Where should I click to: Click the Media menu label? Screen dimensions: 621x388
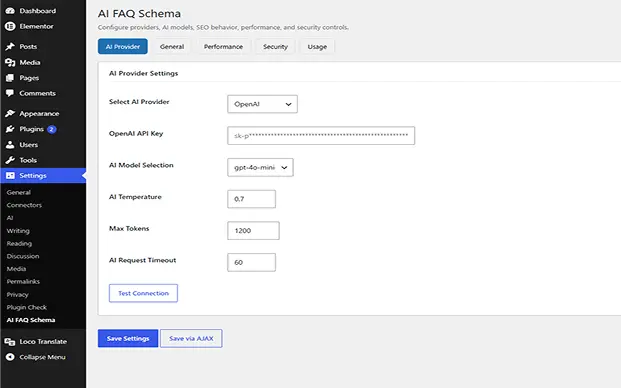tap(30, 62)
